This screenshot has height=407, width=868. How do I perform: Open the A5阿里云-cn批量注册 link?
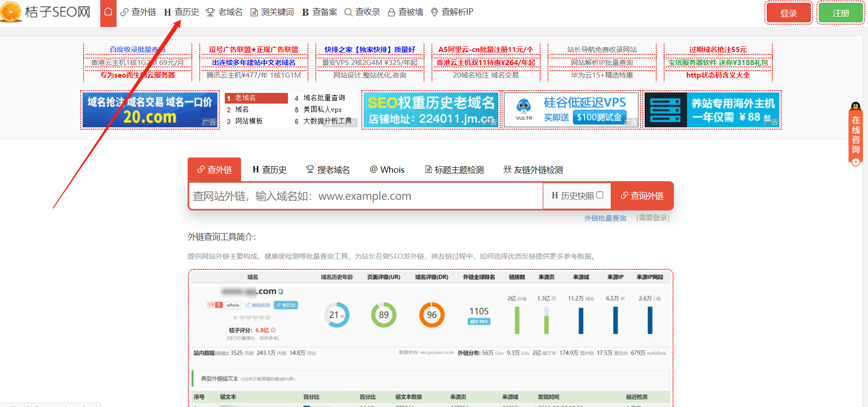486,49
